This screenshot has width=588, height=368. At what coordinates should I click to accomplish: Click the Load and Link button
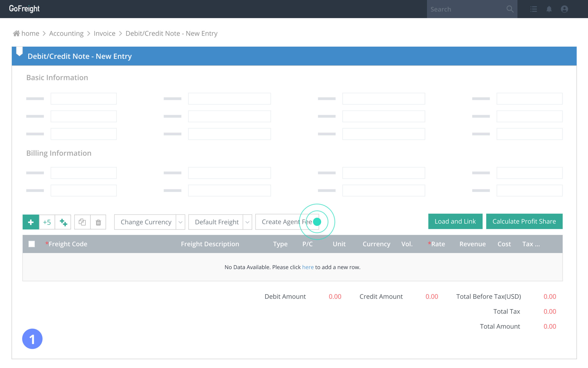455,221
